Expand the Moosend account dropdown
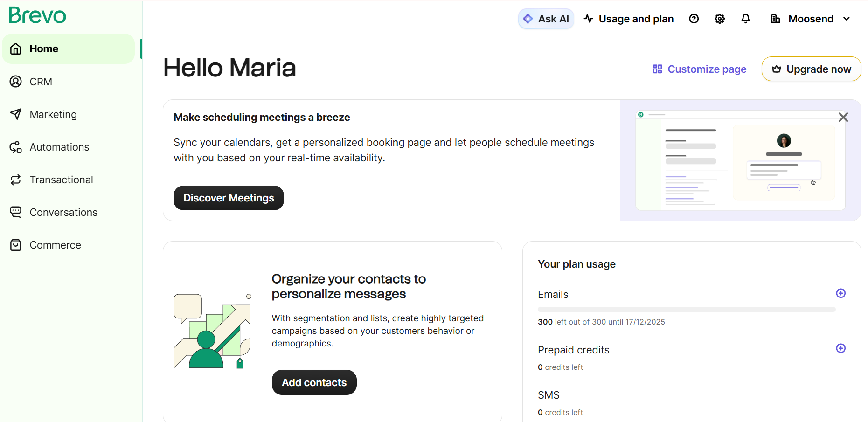868x422 pixels. [811, 19]
